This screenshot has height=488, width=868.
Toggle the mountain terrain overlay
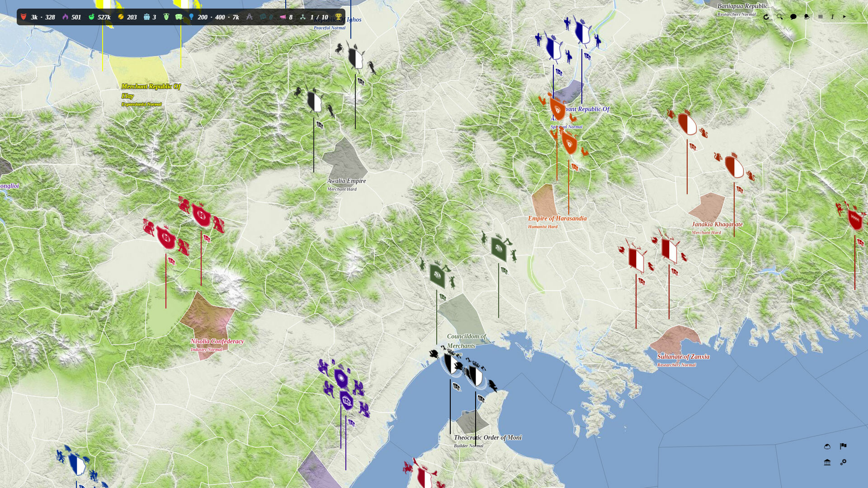[828, 446]
